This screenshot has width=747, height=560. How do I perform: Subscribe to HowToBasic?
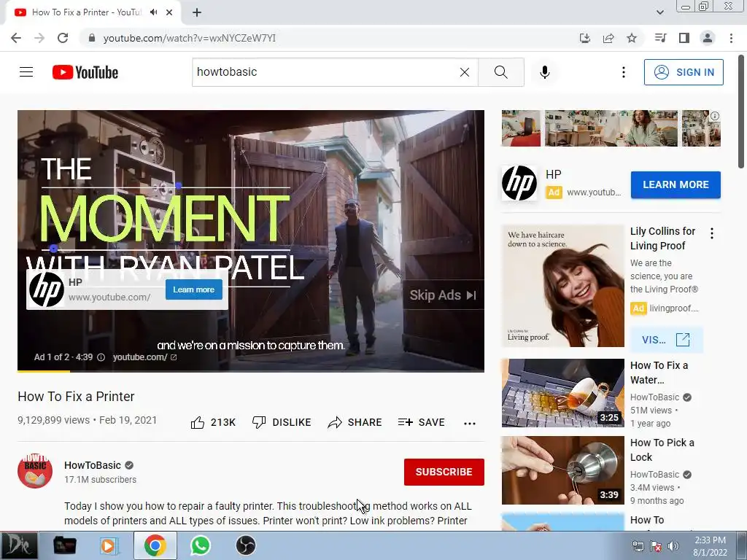click(444, 472)
